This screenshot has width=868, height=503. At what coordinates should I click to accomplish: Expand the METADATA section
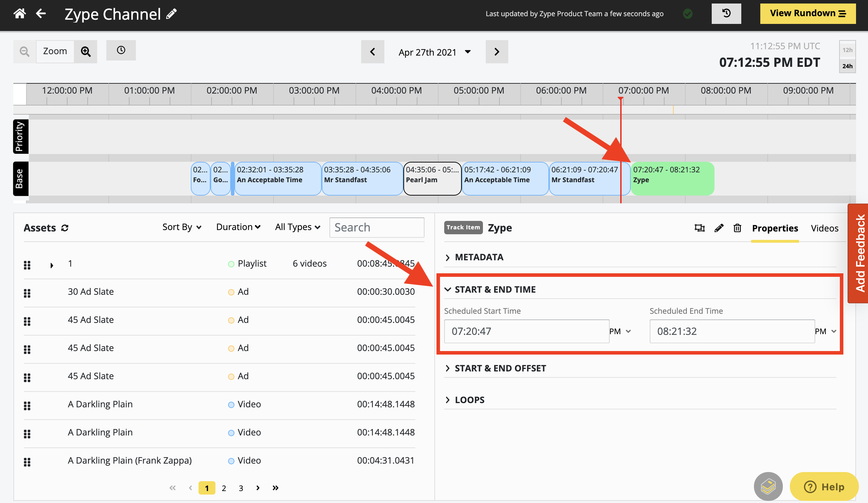click(x=479, y=257)
